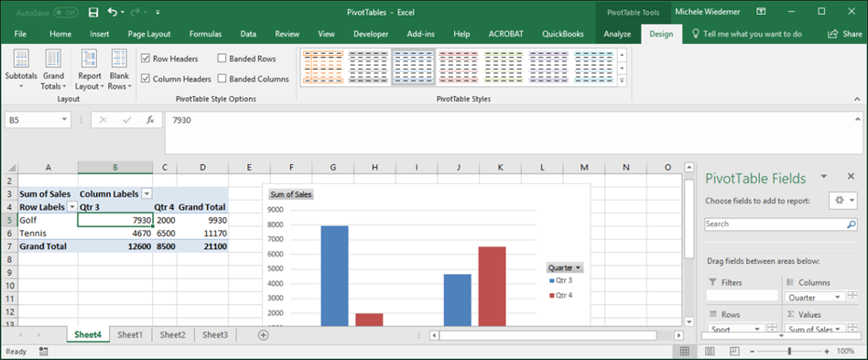Select cell containing 21100
Image resolution: width=868 pixels, height=360 pixels.
[202, 246]
